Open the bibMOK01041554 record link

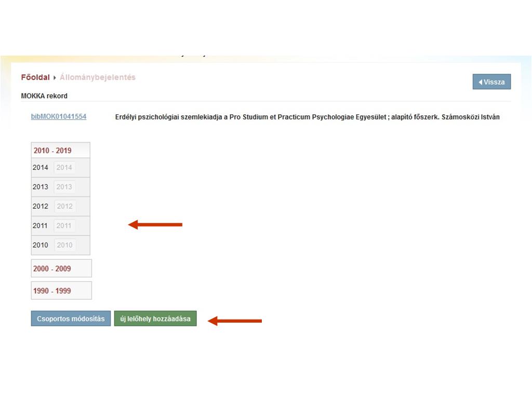point(59,116)
